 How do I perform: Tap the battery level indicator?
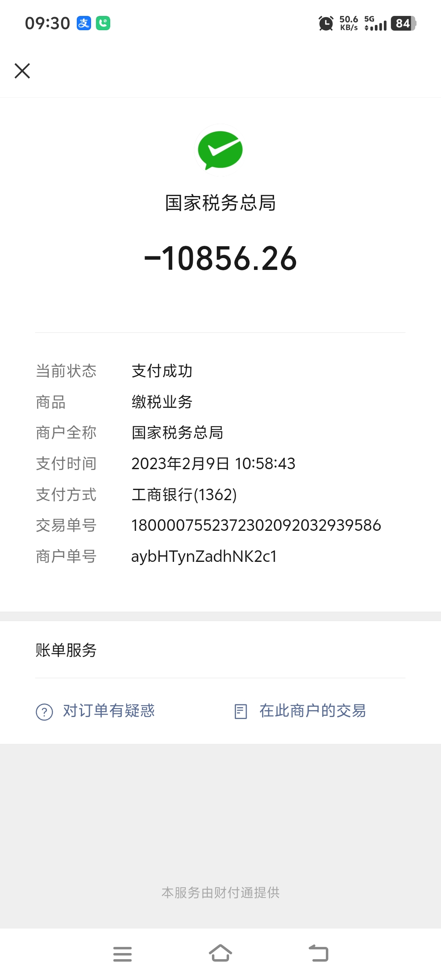coord(403,23)
